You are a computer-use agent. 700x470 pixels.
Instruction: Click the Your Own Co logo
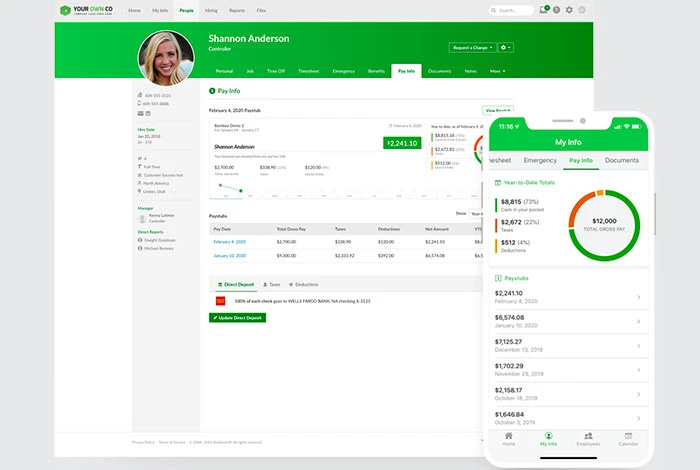click(87, 10)
